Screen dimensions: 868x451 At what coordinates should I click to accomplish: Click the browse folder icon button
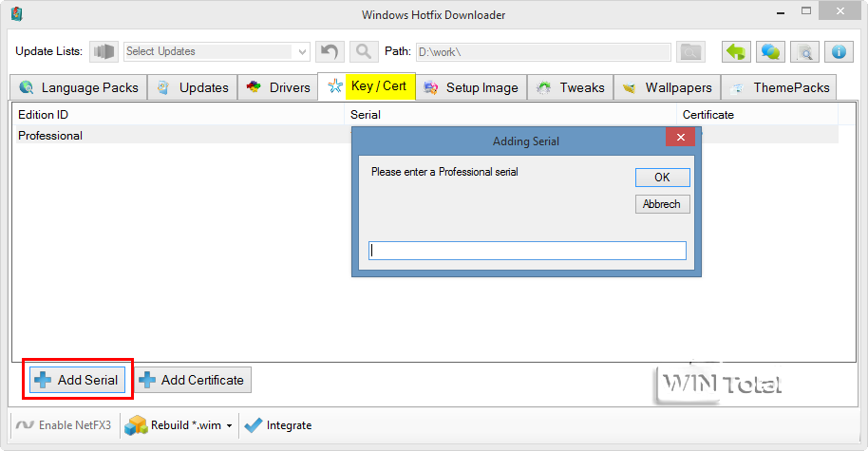click(689, 51)
